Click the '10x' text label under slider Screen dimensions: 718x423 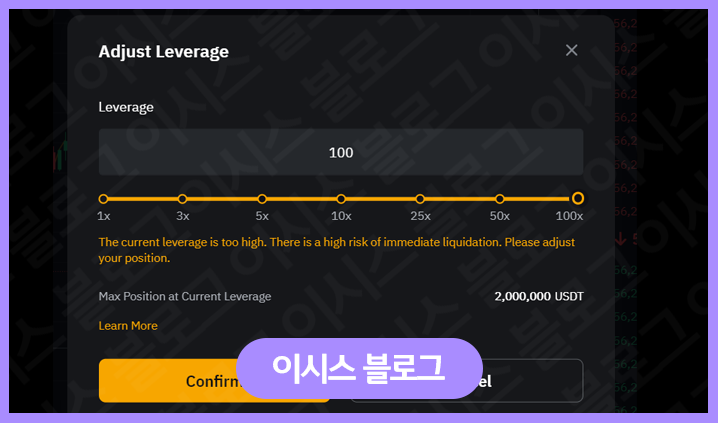[x=341, y=216]
